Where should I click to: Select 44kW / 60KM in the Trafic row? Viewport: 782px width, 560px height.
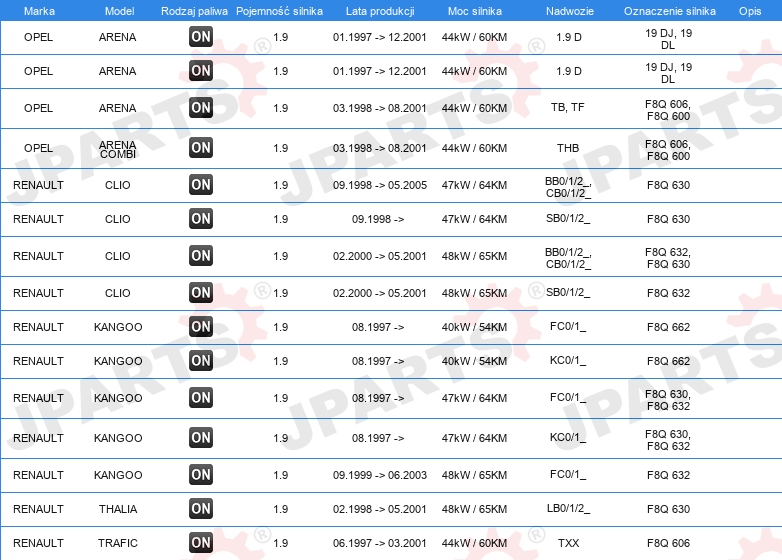(x=474, y=543)
